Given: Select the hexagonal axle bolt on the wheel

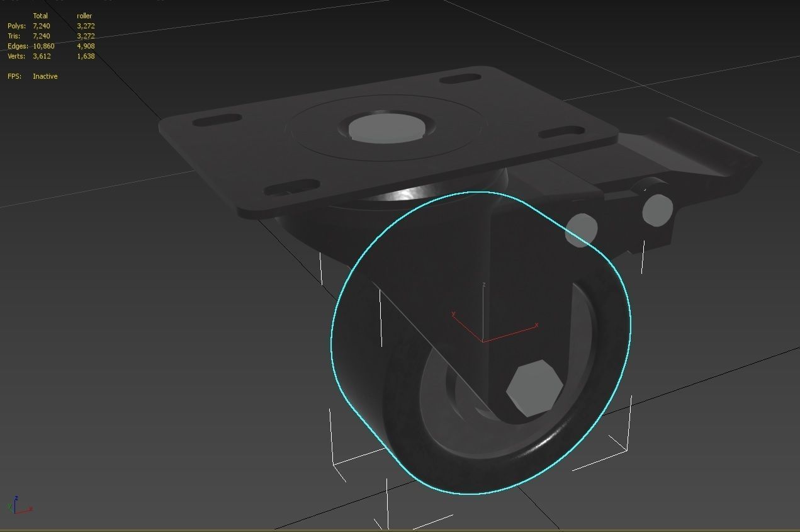Looking at the screenshot, I should pyautogui.click(x=534, y=388).
